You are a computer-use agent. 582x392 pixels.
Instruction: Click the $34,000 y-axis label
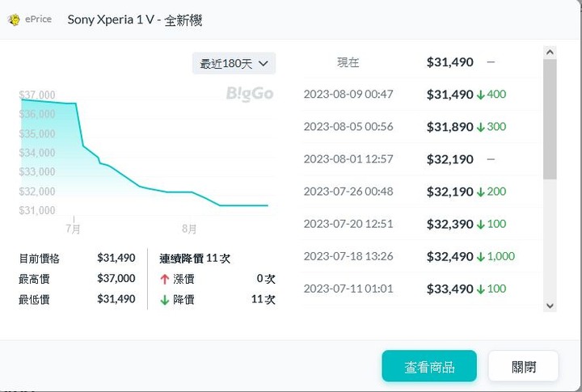(x=37, y=153)
